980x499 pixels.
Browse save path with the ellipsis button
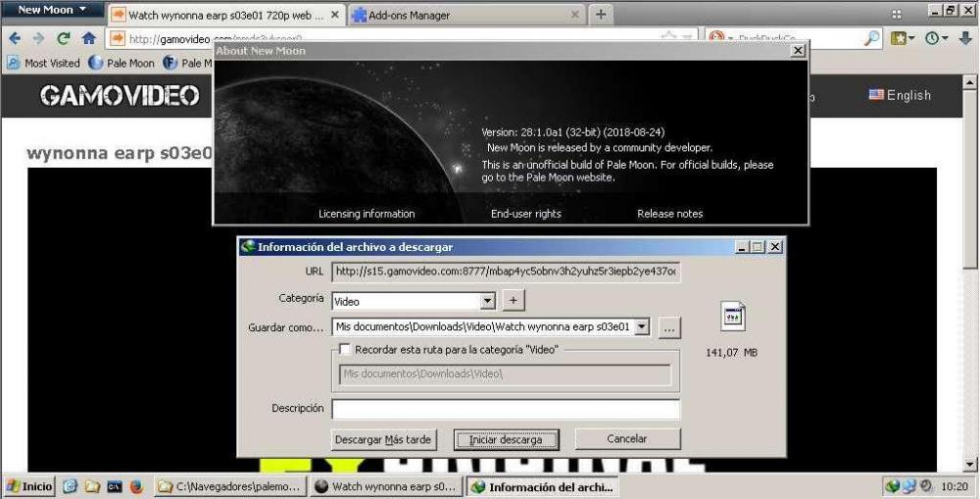tap(669, 328)
